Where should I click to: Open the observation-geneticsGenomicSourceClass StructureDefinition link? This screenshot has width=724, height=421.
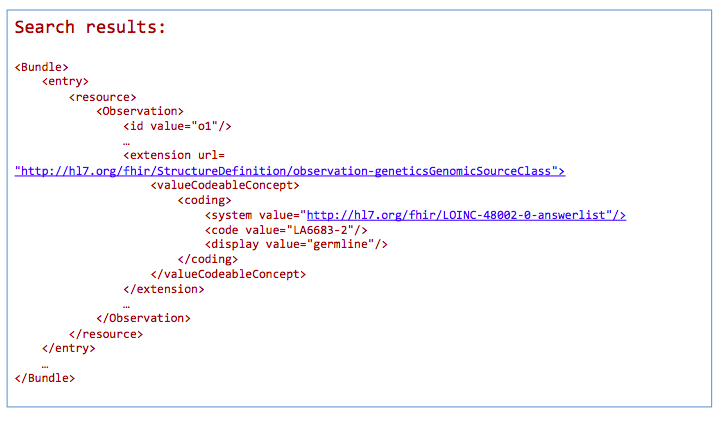290,171
